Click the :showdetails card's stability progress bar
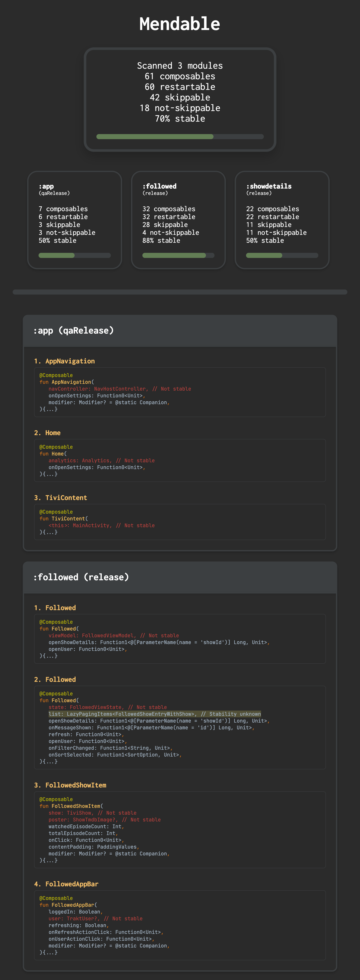This screenshot has width=360, height=980. [x=282, y=255]
